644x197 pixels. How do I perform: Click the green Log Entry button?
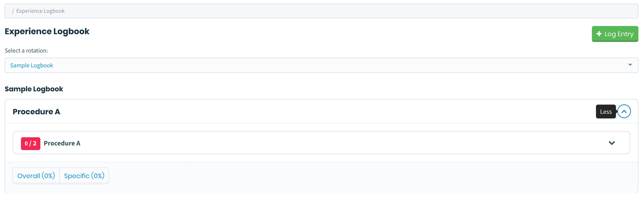[615, 34]
